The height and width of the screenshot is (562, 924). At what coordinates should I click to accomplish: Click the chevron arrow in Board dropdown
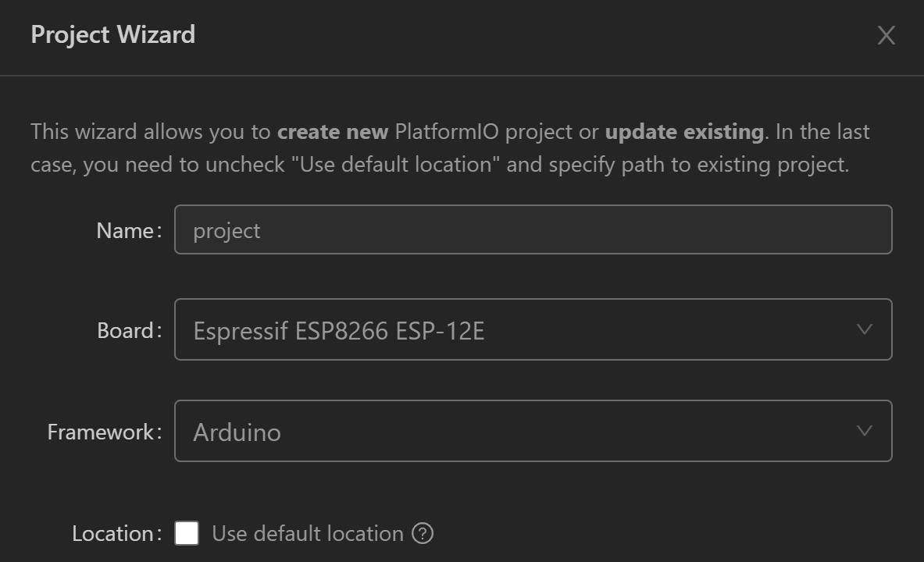pos(864,329)
